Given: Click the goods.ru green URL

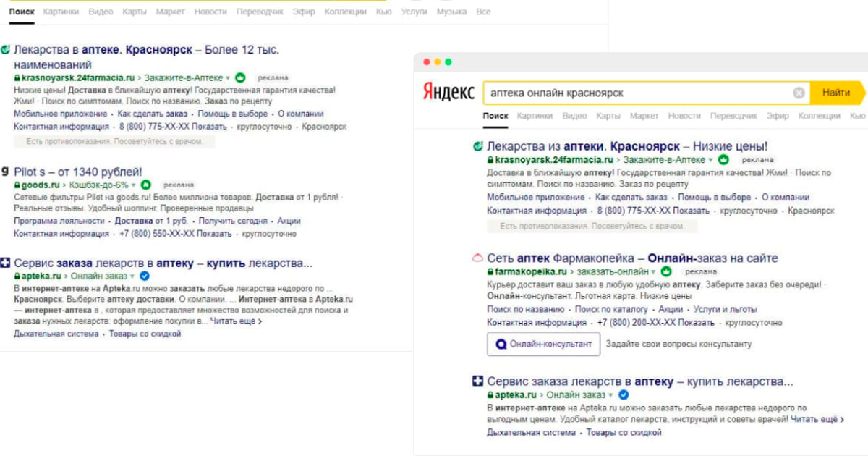Looking at the screenshot, I should 41,185.
